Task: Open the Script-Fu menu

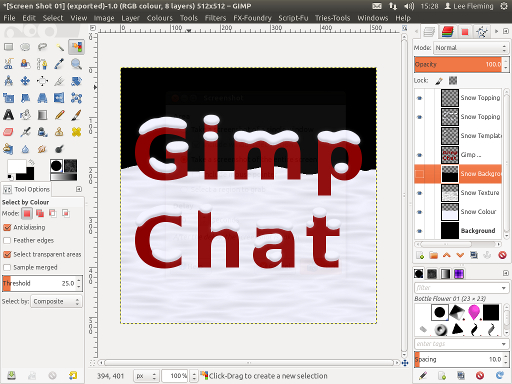Action: (293, 18)
